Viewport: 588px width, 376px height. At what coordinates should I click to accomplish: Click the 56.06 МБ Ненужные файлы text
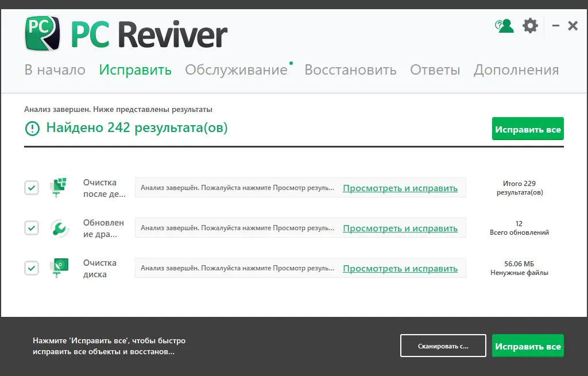tap(519, 268)
